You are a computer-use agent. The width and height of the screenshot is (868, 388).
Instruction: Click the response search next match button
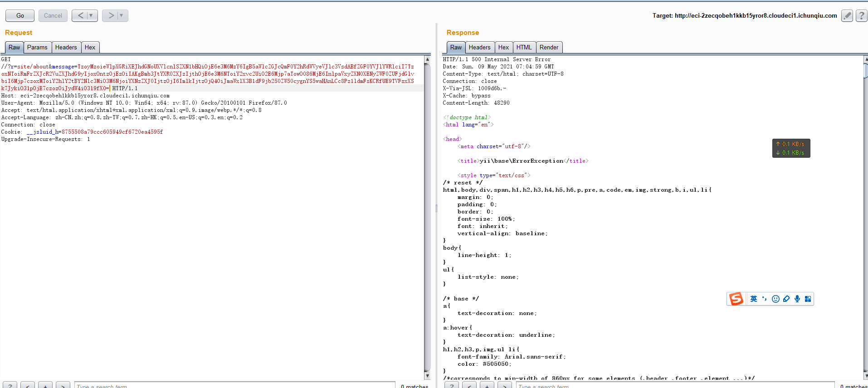pyautogui.click(x=505, y=386)
